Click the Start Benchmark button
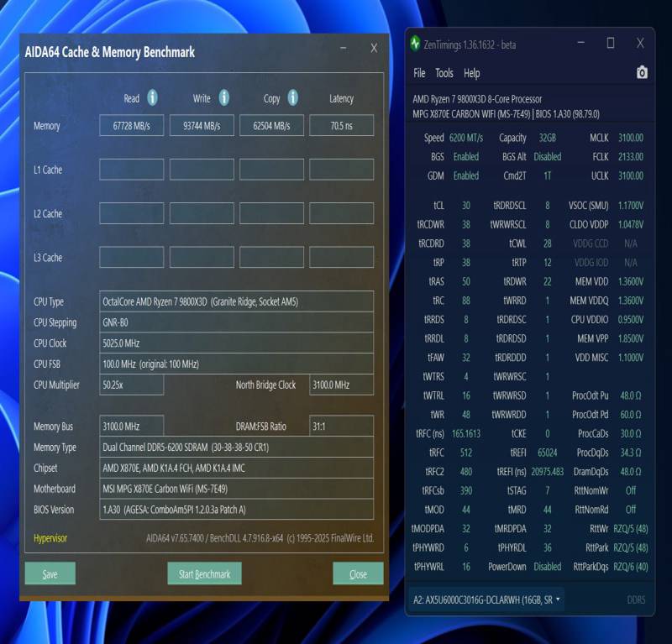The height and width of the screenshot is (644, 672). point(204,573)
